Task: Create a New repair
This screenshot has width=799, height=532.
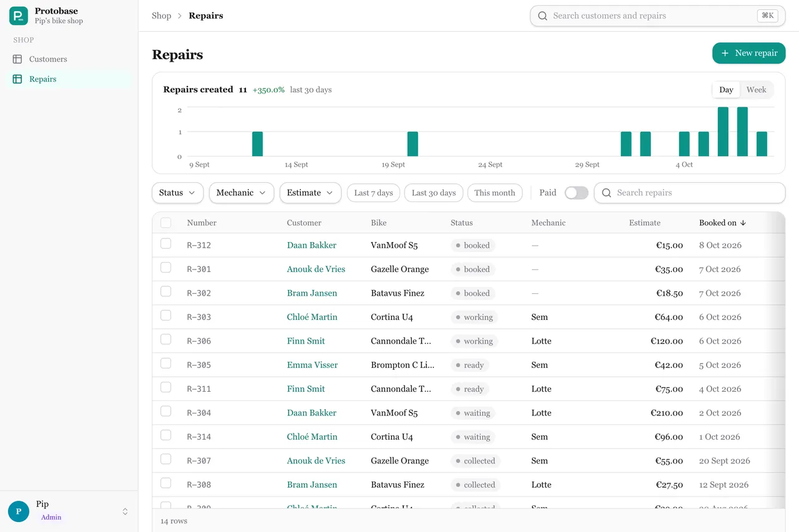Action: (x=748, y=53)
